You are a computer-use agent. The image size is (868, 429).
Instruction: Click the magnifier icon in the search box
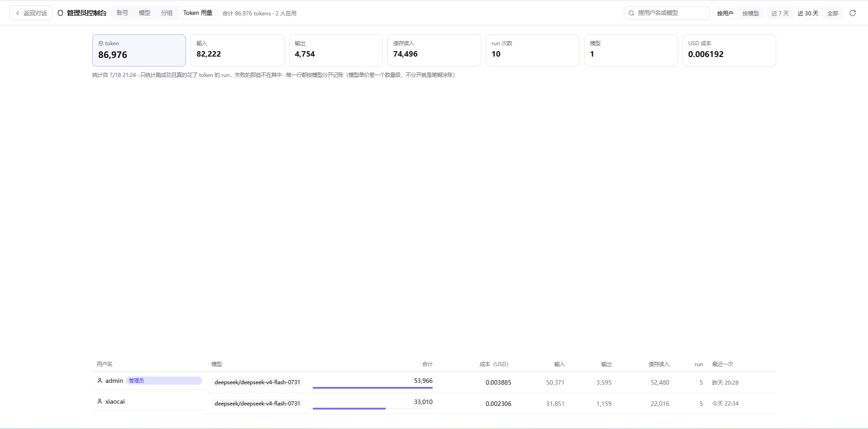(631, 13)
